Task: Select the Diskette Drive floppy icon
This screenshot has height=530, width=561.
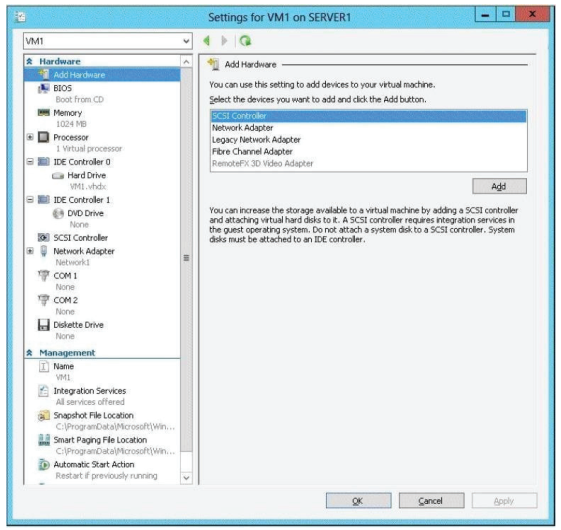Action: click(44, 325)
